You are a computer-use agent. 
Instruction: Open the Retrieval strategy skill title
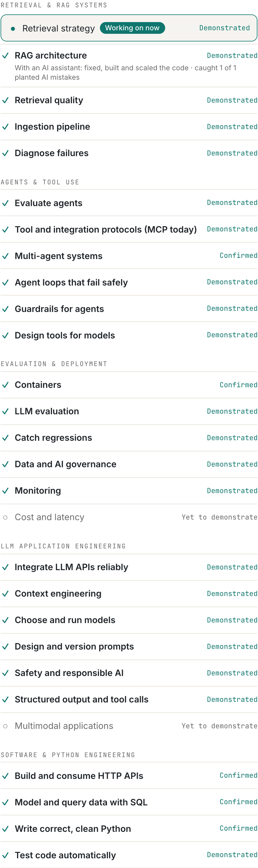point(58,29)
